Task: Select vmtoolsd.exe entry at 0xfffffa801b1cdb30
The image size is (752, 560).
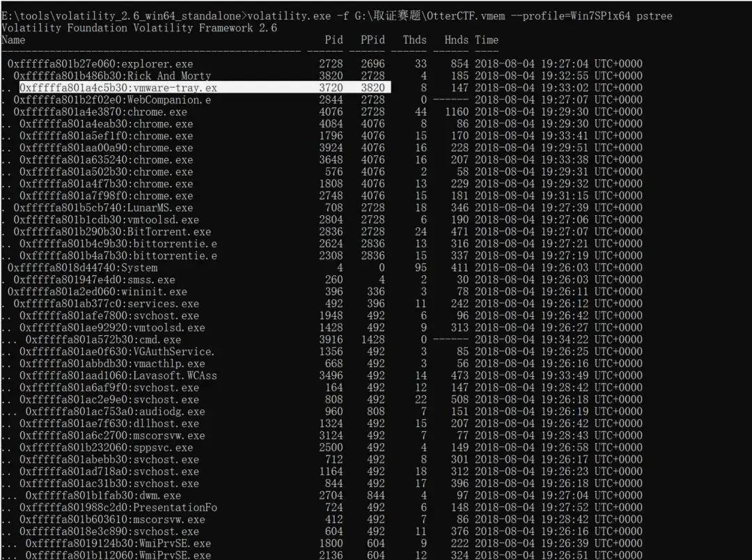Action: (106, 220)
